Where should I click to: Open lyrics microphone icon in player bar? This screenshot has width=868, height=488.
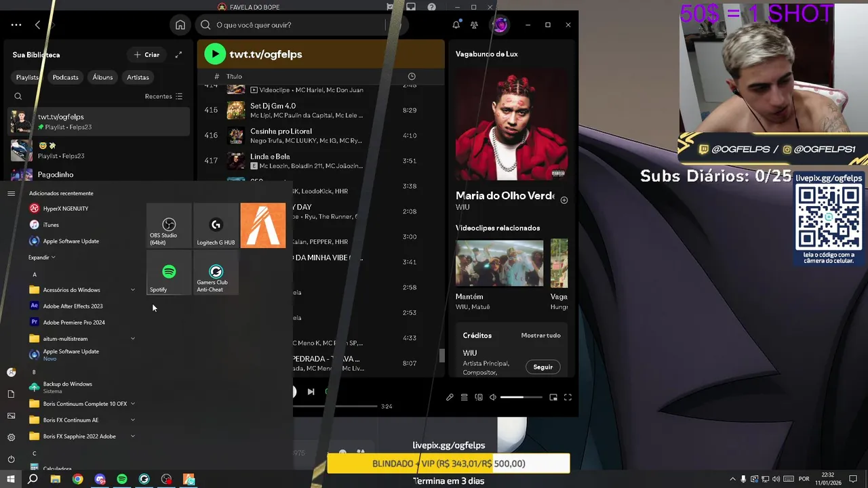tap(450, 397)
